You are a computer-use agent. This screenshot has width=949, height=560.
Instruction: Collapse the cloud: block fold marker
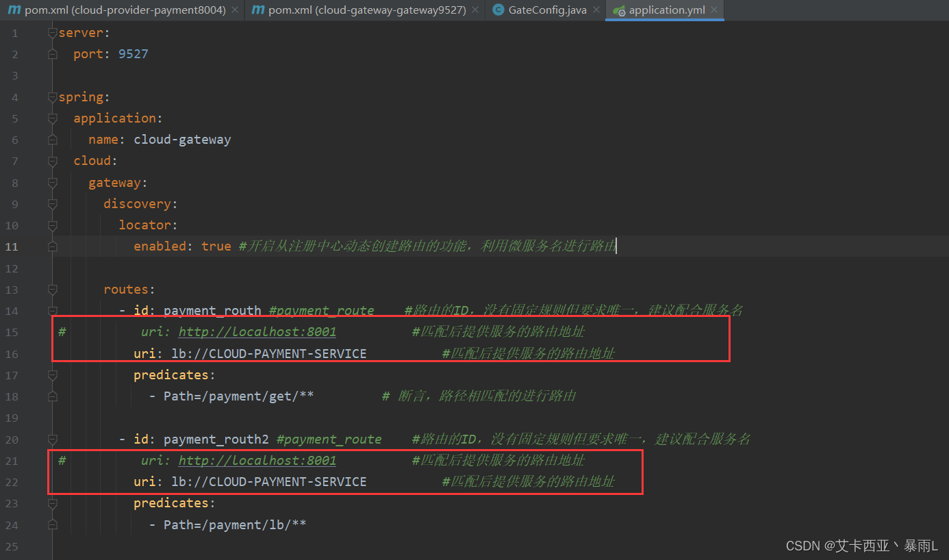click(x=53, y=161)
